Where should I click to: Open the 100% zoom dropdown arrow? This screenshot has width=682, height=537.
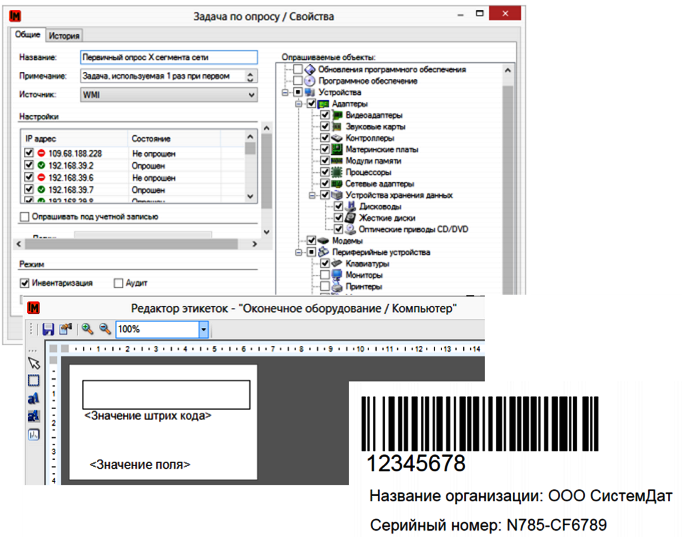click(x=204, y=329)
